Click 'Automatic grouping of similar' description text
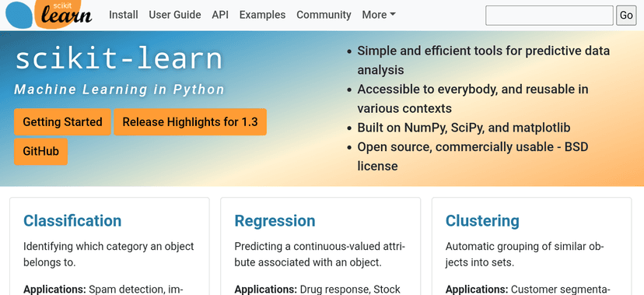 tap(525, 255)
